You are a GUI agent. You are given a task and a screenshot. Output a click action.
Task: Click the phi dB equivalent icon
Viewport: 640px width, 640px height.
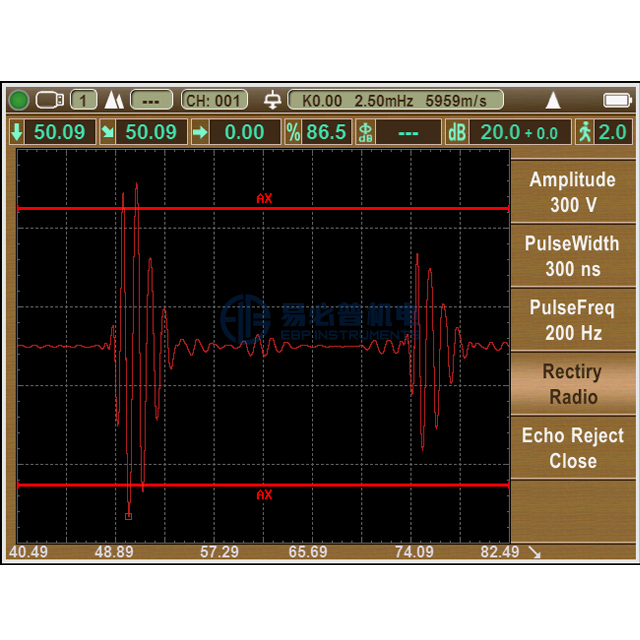tap(365, 132)
